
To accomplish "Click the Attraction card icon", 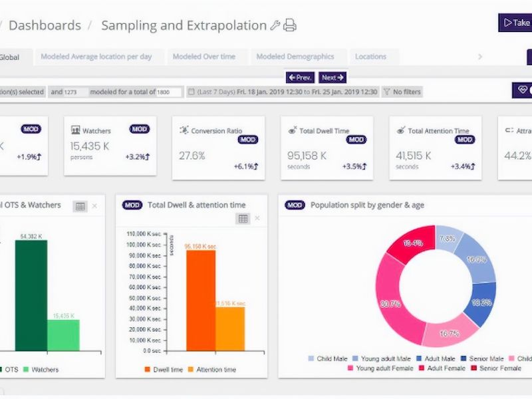I will tap(509, 130).
